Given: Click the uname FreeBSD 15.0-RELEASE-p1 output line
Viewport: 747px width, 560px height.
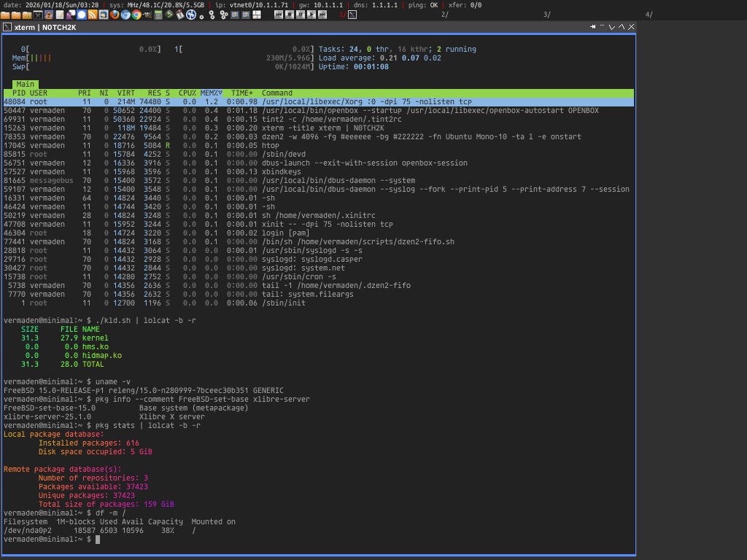Looking at the screenshot, I should [144, 391].
